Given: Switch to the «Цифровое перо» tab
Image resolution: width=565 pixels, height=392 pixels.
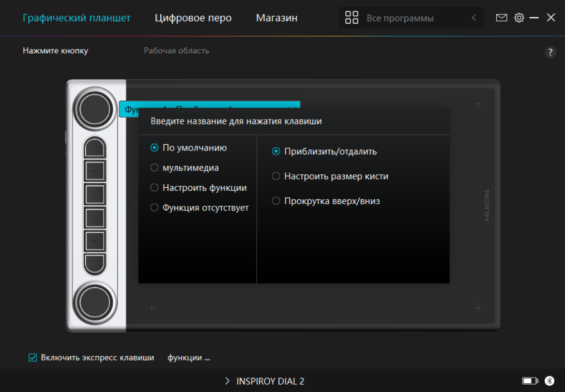Looking at the screenshot, I should (x=193, y=18).
